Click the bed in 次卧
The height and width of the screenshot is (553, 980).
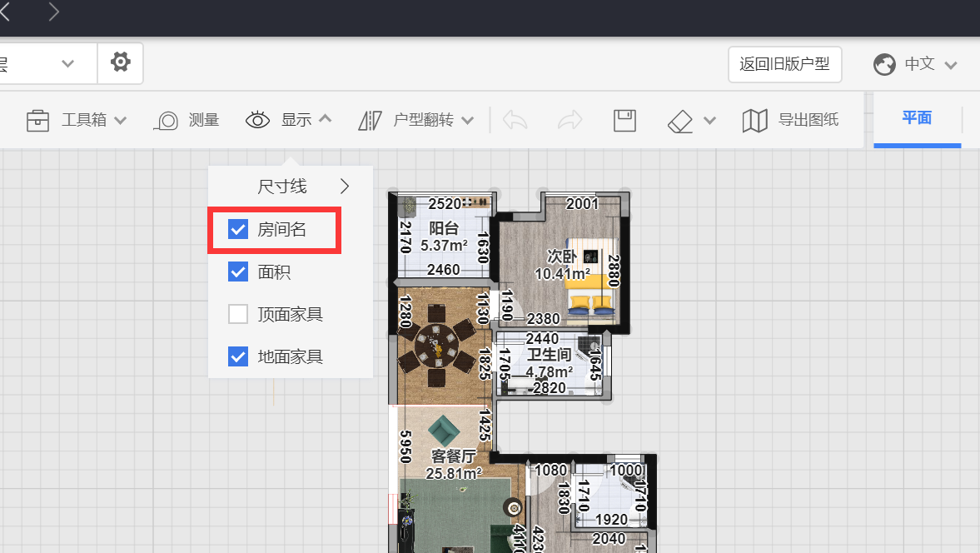pyautogui.click(x=592, y=275)
